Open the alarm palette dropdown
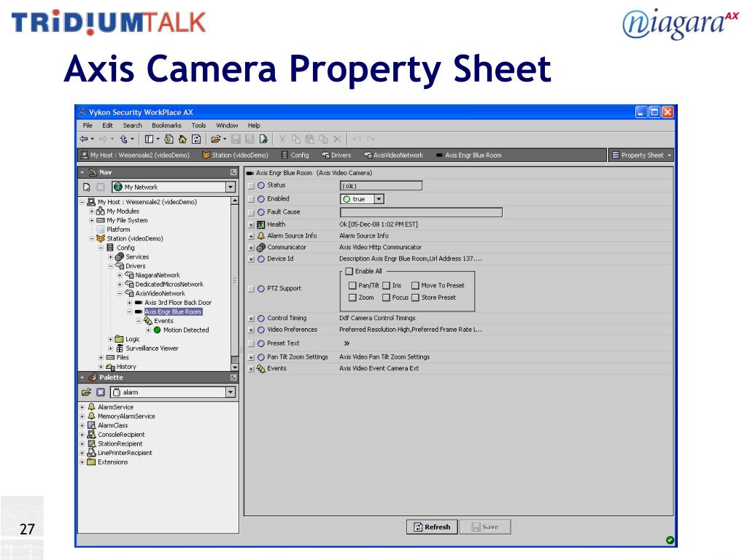 tap(231, 392)
